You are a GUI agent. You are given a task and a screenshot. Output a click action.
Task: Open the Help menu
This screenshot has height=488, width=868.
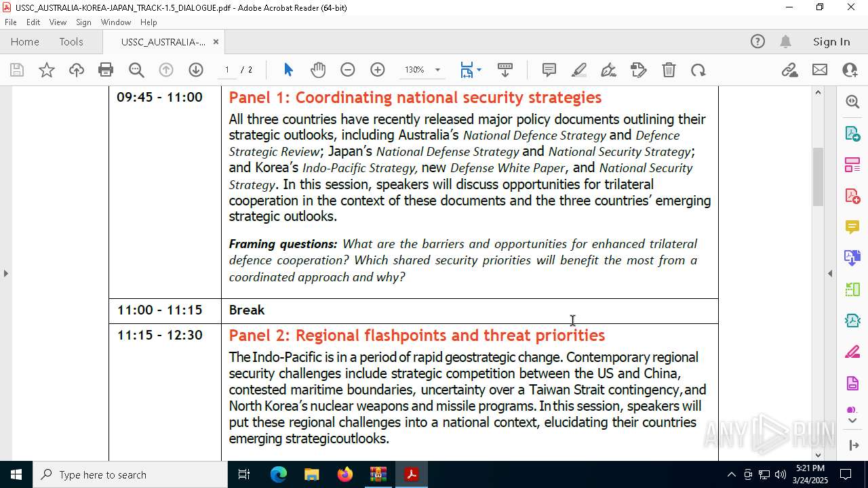pos(149,22)
